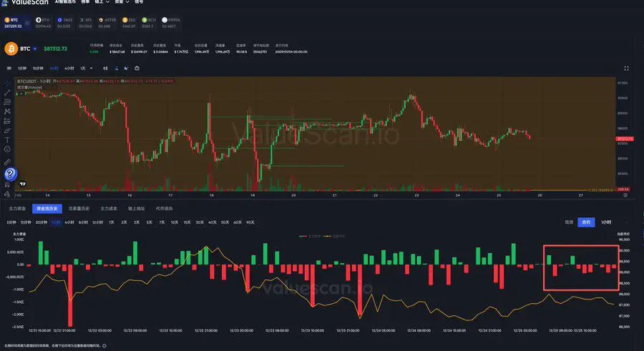Select the trend line drawing tool
Image resolution: width=644 pixels, height=351 pixels.
click(x=7, y=92)
